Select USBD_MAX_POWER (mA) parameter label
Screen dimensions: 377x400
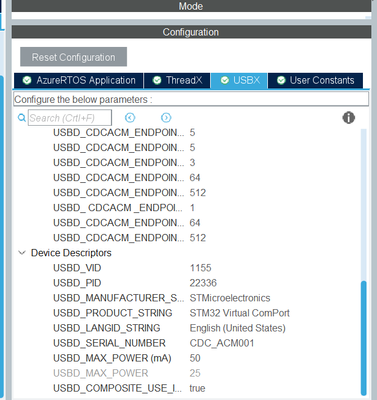point(112,358)
